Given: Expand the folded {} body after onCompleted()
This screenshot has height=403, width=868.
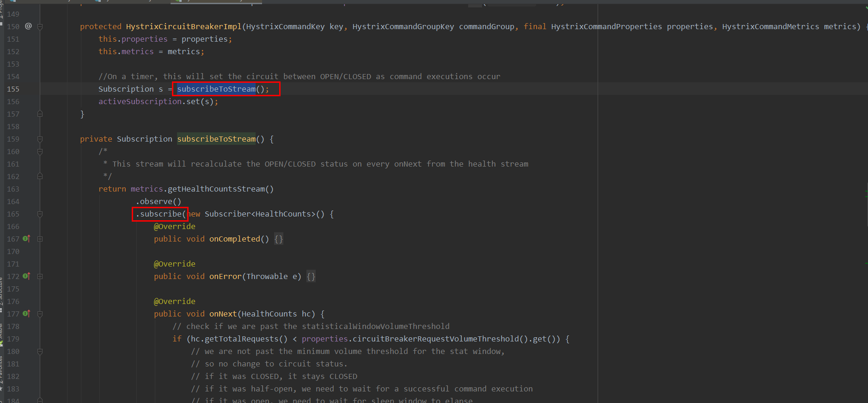Looking at the screenshot, I should (x=278, y=239).
